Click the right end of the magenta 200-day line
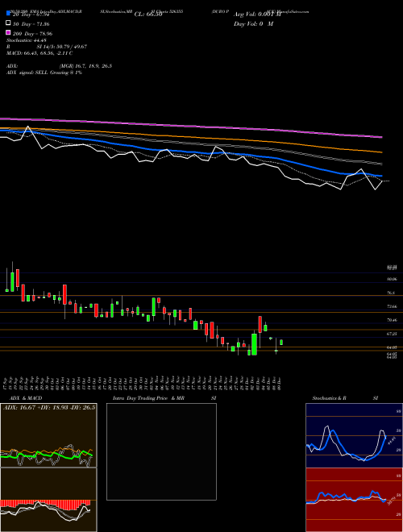The height and width of the screenshot is (532, 403). [380, 137]
